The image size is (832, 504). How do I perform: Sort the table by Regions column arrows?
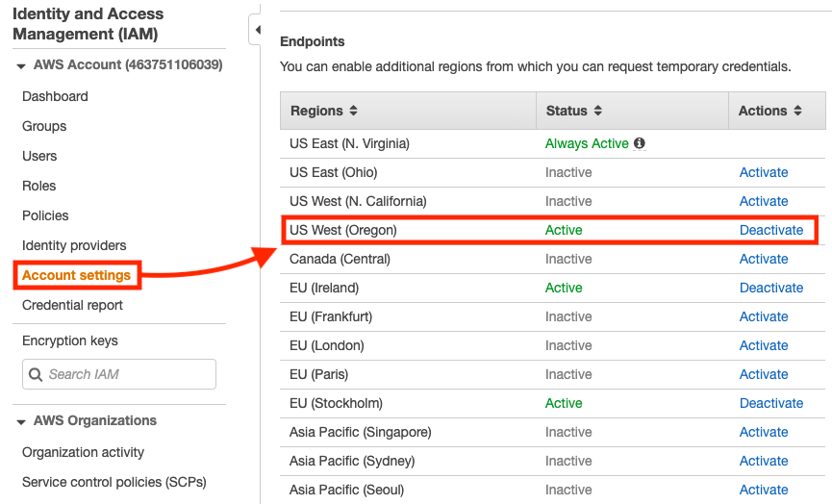(x=353, y=111)
